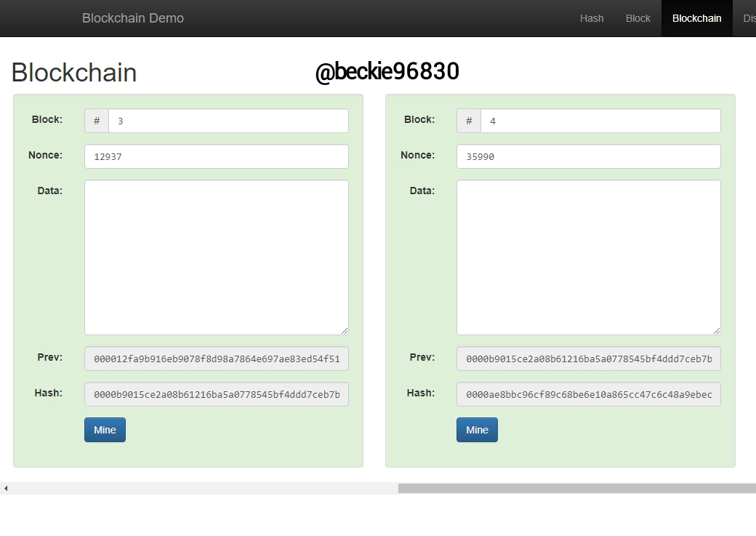Click the Data label of block 4
This screenshot has width=756, height=536.
[422, 191]
